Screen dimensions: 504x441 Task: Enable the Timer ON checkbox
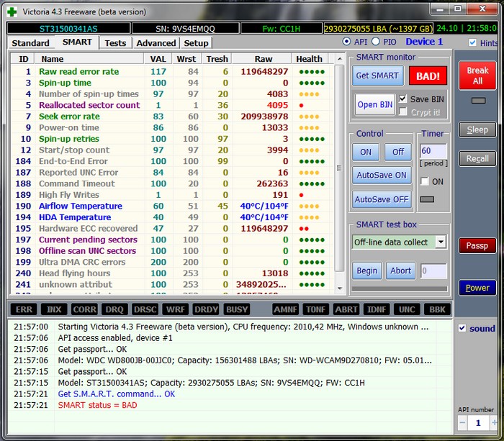click(x=424, y=181)
